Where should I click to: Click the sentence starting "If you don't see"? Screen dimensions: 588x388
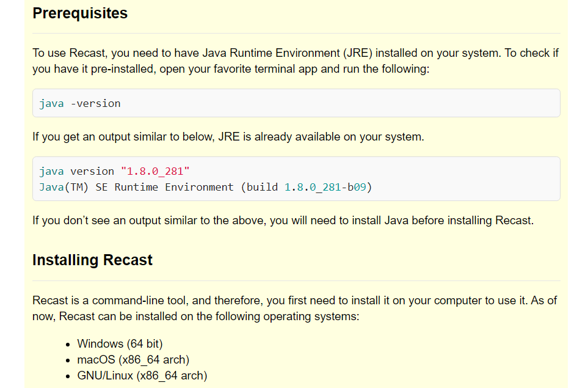pyautogui.click(x=283, y=221)
